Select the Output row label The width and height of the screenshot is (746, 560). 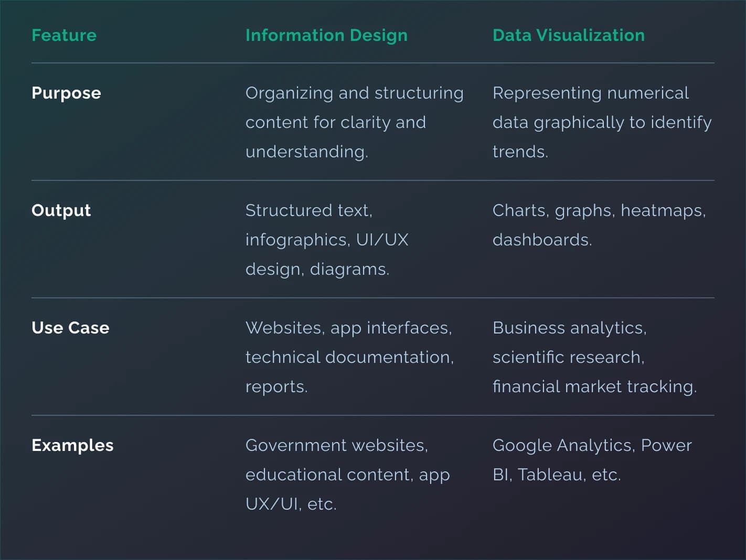pyautogui.click(x=61, y=210)
